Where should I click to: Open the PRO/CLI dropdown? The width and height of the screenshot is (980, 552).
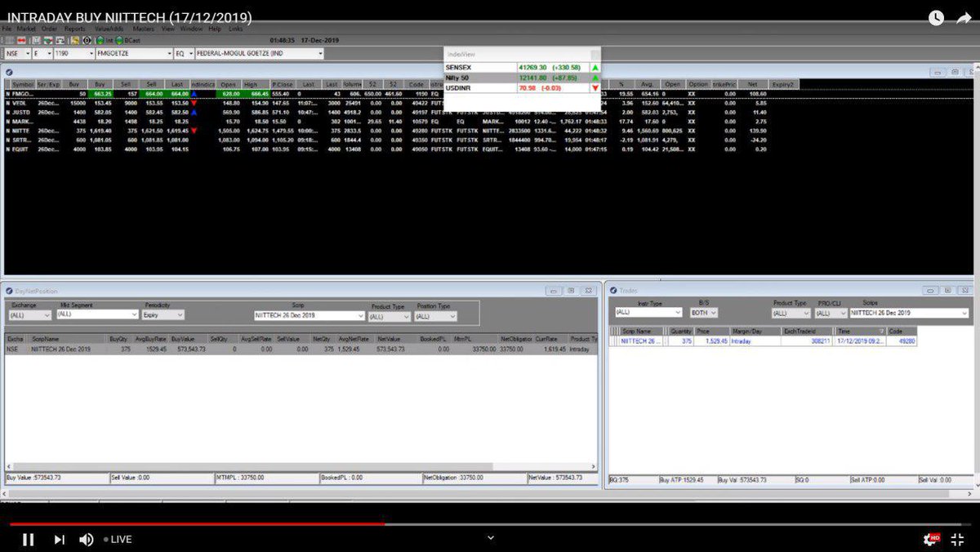(x=831, y=313)
